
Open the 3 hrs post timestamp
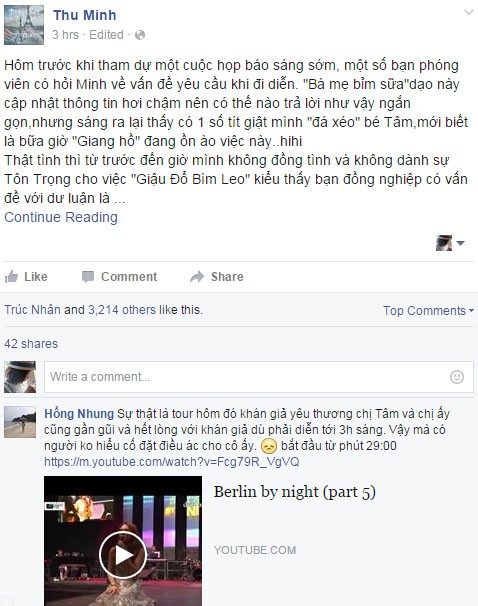click(65, 35)
